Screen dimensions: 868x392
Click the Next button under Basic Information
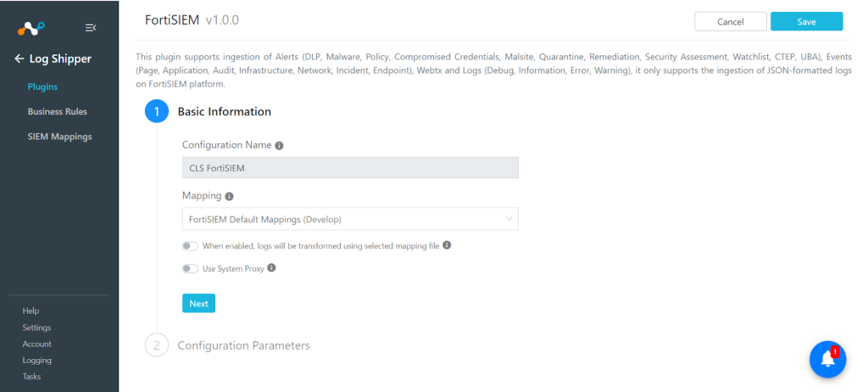tap(198, 303)
